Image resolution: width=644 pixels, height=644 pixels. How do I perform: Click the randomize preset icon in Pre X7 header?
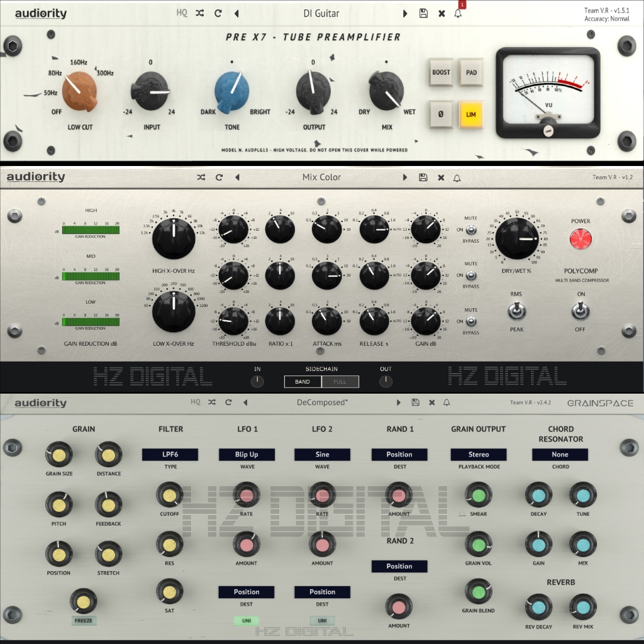click(x=200, y=13)
